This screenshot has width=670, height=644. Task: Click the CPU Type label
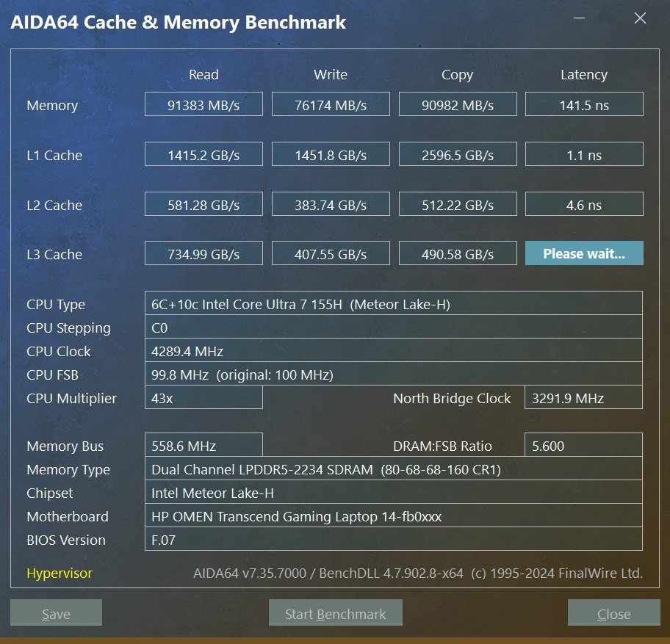coord(56,305)
